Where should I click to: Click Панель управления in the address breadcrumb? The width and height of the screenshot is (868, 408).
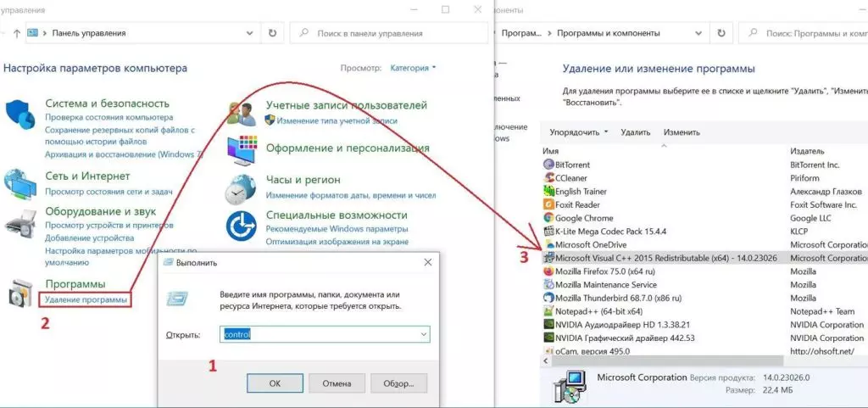[x=88, y=33]
